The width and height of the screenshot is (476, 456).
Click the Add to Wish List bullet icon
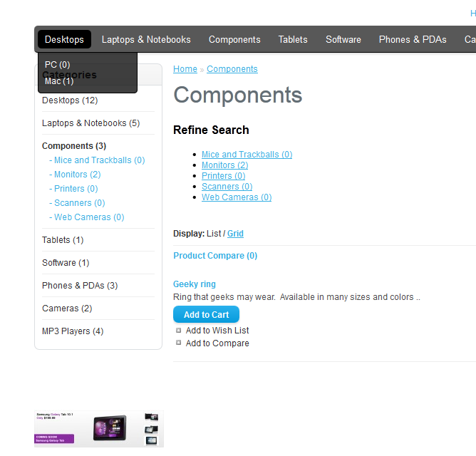click(179, 330)
